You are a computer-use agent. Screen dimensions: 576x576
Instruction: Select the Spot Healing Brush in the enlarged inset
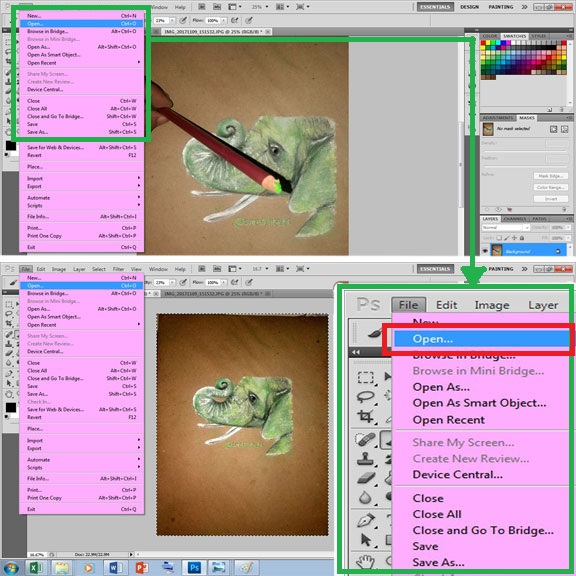(x=365, y=439)
